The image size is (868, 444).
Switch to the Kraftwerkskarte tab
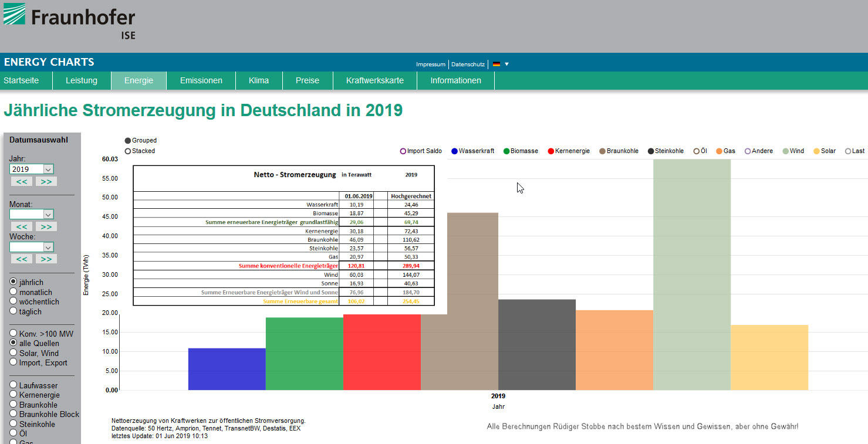(374, 80)
